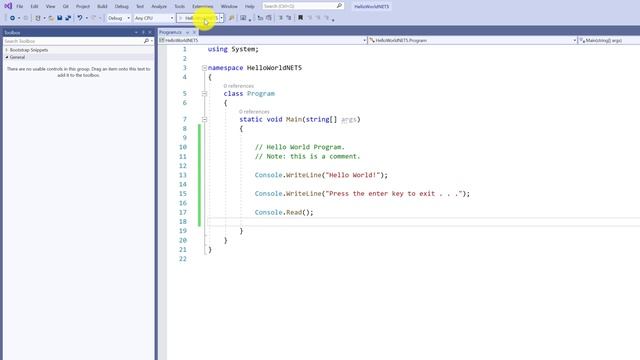Open the Window menu
The image size is (640, 360).
click(229, 7)
